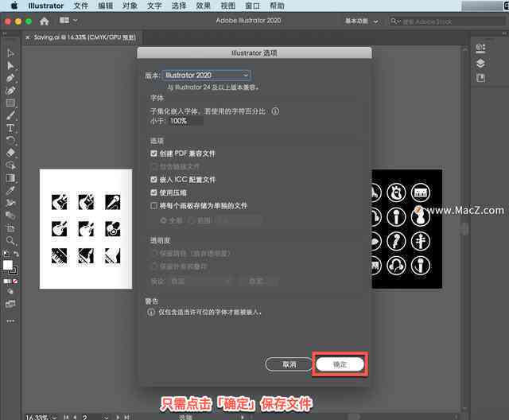Expand the status bar info arrow
This screenshot has height=420, width=509.
(x=243, y=417)
